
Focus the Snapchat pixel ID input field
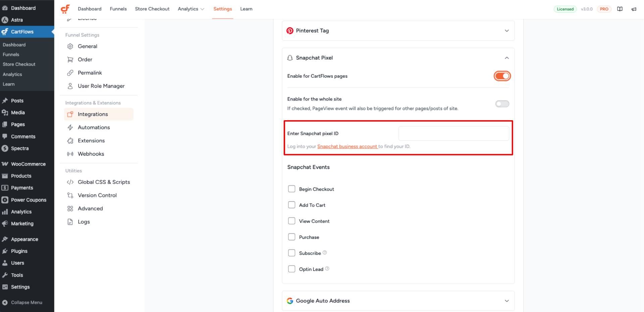(453, 133)
